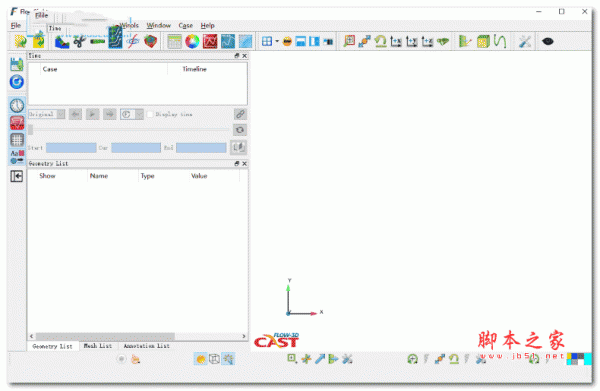Image resolution: width=600 pixels, height=391 pixels.
Task: Click the green rotate arrow icon in top toolbar
Action: (380, 41)
